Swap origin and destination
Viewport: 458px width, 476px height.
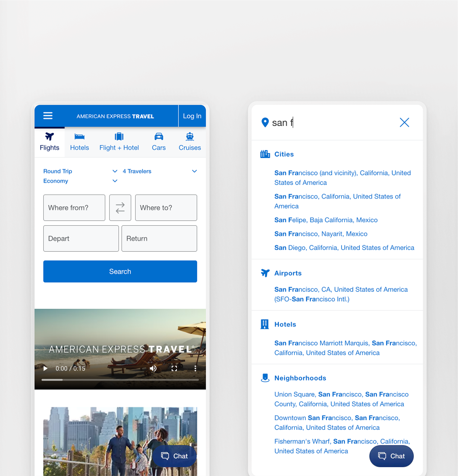[120, 208]
